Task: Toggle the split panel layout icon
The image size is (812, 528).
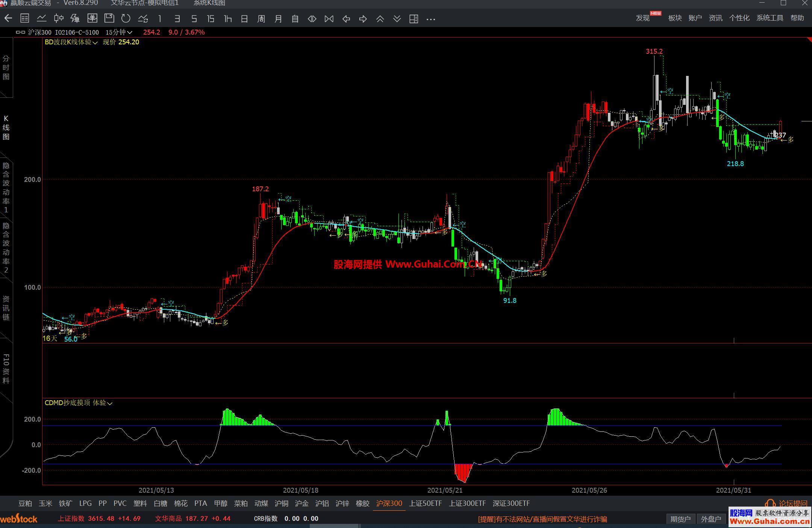Action: click(414, 19)
